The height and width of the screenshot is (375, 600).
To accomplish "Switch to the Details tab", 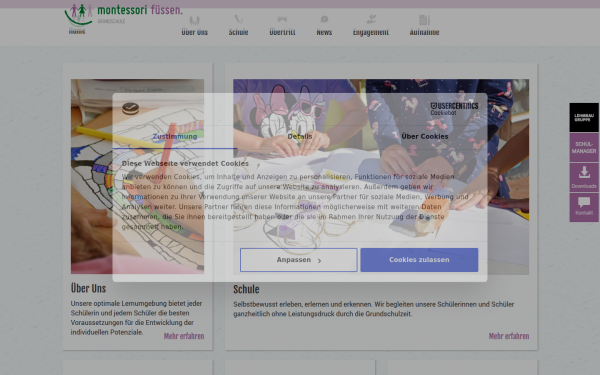I will click(300, 137).
